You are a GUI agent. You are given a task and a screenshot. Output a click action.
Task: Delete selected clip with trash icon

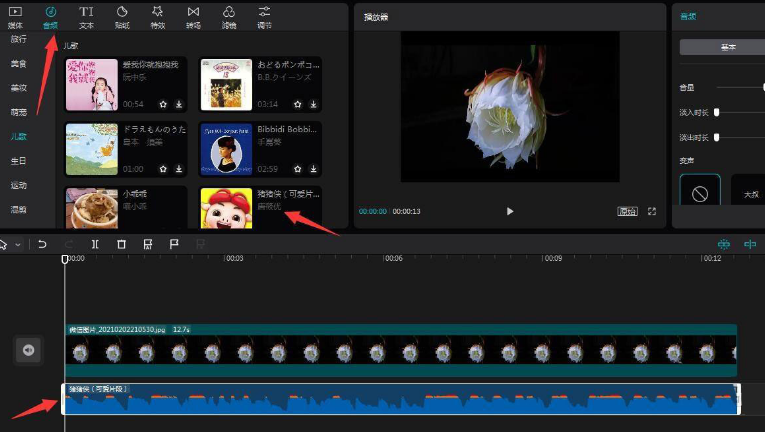click(x=121, y=244)
